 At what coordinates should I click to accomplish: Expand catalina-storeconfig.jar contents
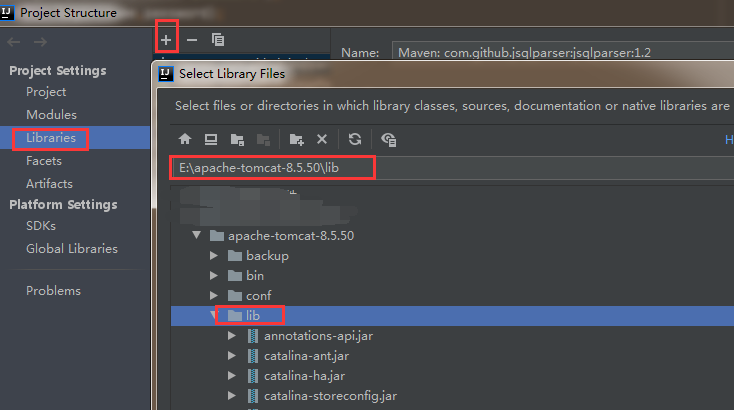pyautogui.click(x=232, y=396)
